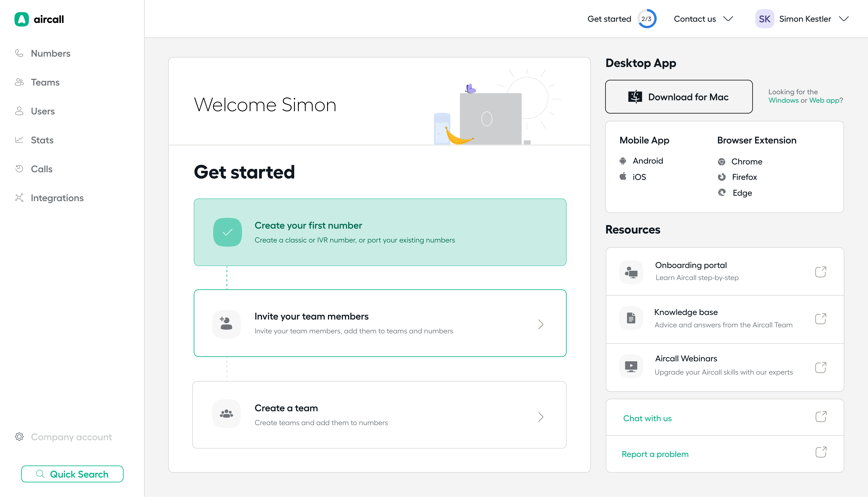The height and width of the screenshot is (497, 868).
Task: View the 2/3 progress indicator
Action: pyautogui.click(x=646, y=19)
